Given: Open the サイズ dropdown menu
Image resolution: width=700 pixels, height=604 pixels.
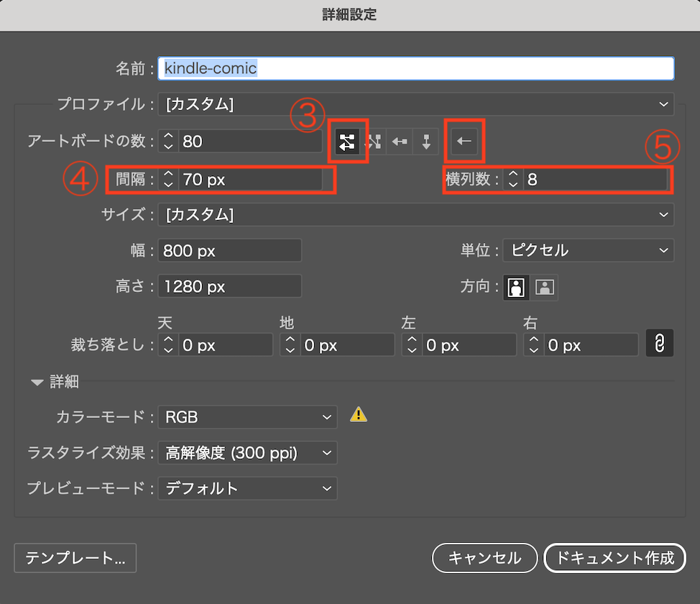Looking at the screenshot, I should [x=415, y=214].
